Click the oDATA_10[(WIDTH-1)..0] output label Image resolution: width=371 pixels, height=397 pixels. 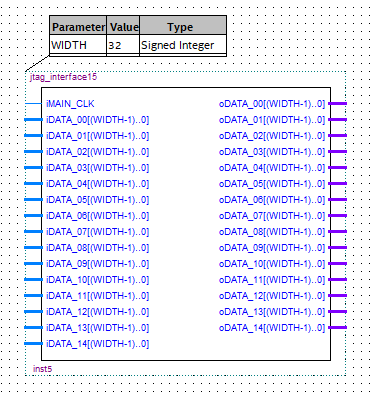click(272, 264)
